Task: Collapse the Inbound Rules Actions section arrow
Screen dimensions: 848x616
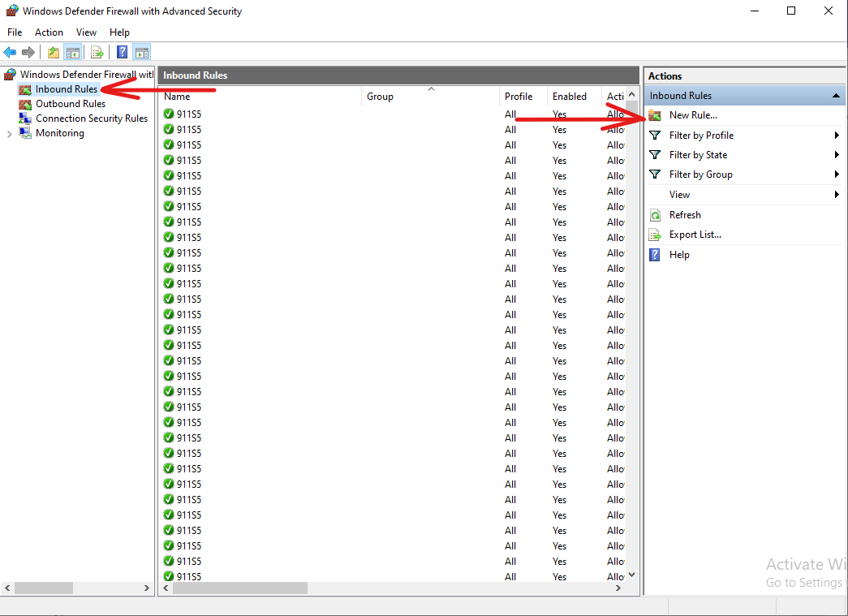Action: pyautogui.click(x=836, y=96)
